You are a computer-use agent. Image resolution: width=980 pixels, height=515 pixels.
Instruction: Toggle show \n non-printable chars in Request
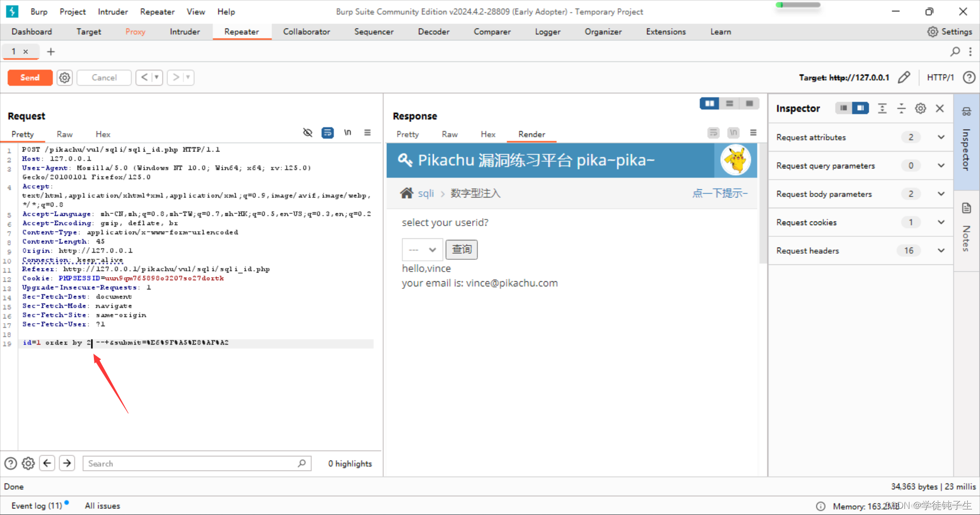348,133
